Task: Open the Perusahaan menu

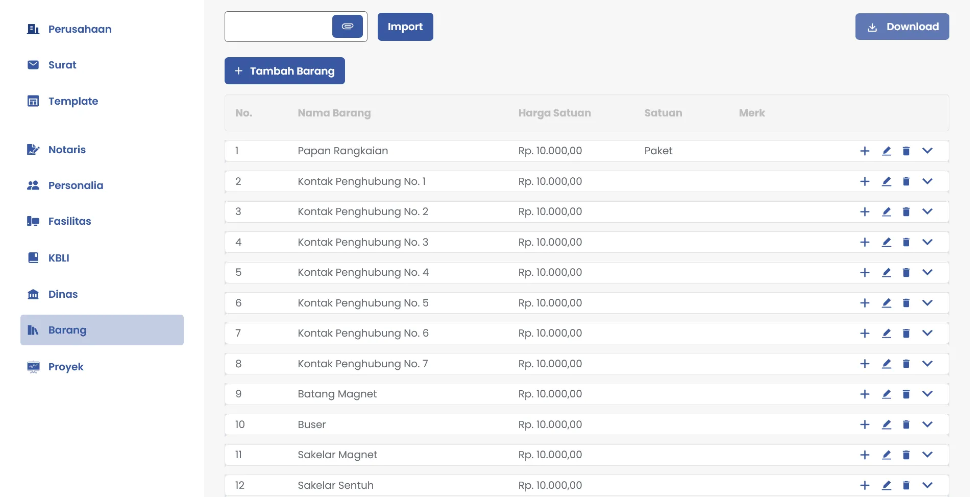Action: tap(80, 29)
